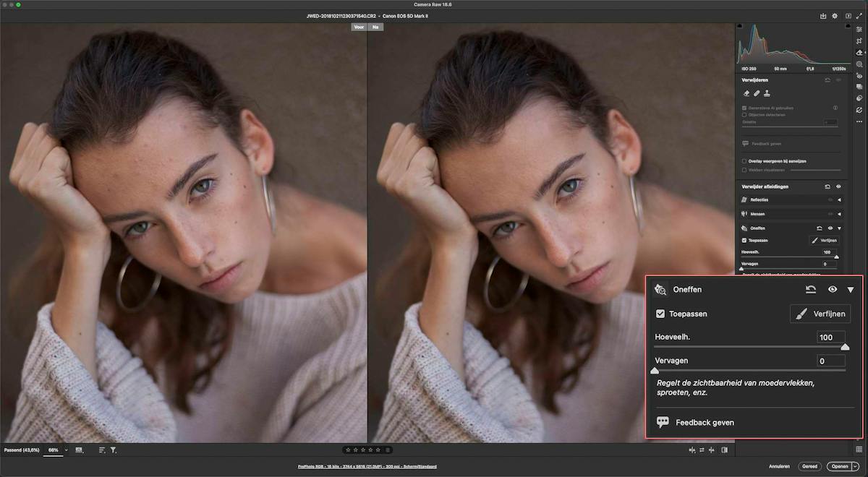Toggle visibility eye in Reflecties row
Image resolution: width=868 pixels, height=477 pixels.
830,199
